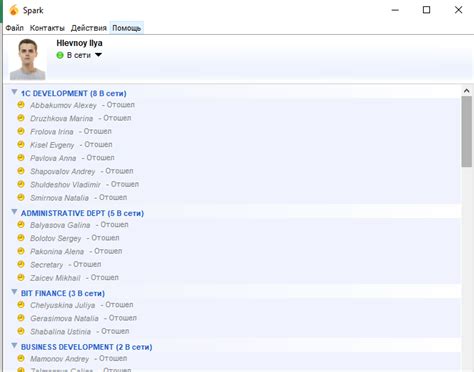The width and height of the screenshot is (474, 372).
Task: Click away status icon beside Druzhkova Marina
Action: tap(21, 118)
